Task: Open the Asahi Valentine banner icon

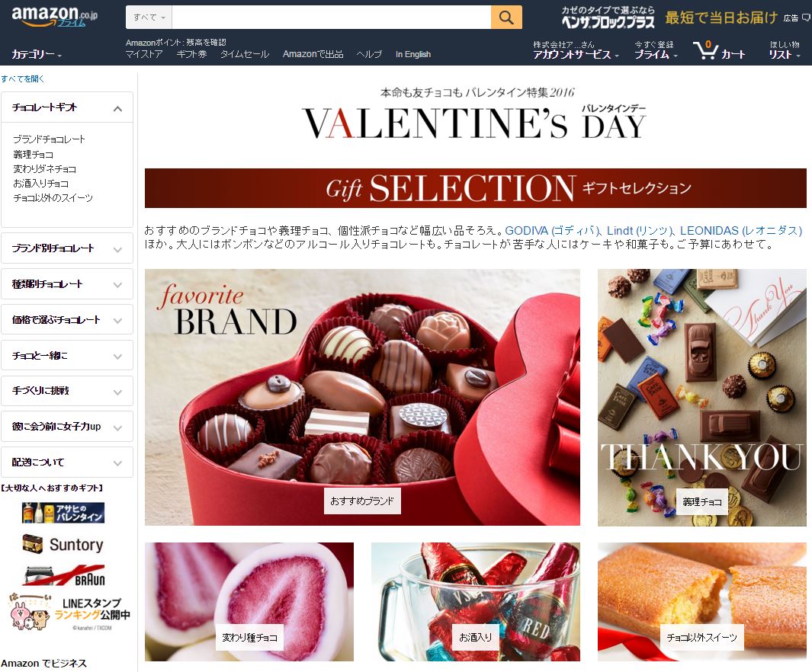Action: (63, 513)
